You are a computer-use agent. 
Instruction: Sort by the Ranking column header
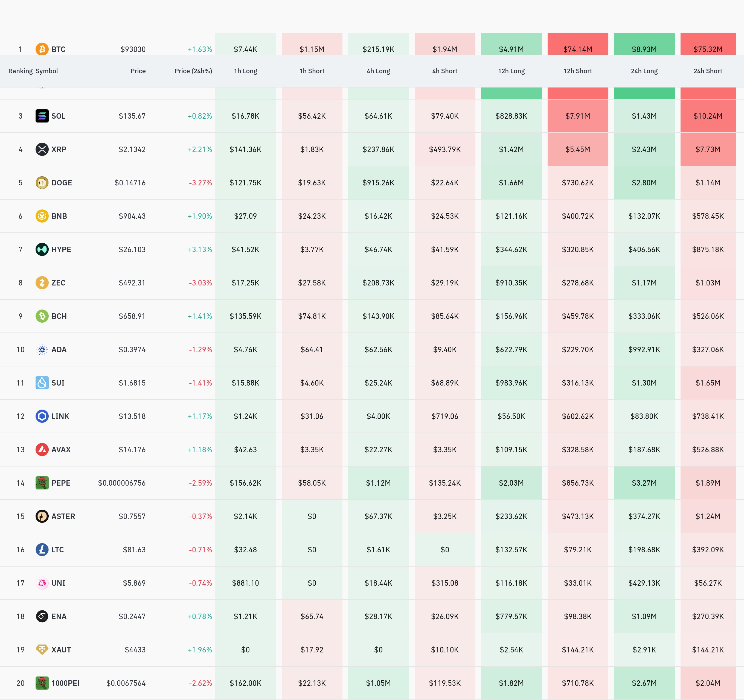point(20,71)
